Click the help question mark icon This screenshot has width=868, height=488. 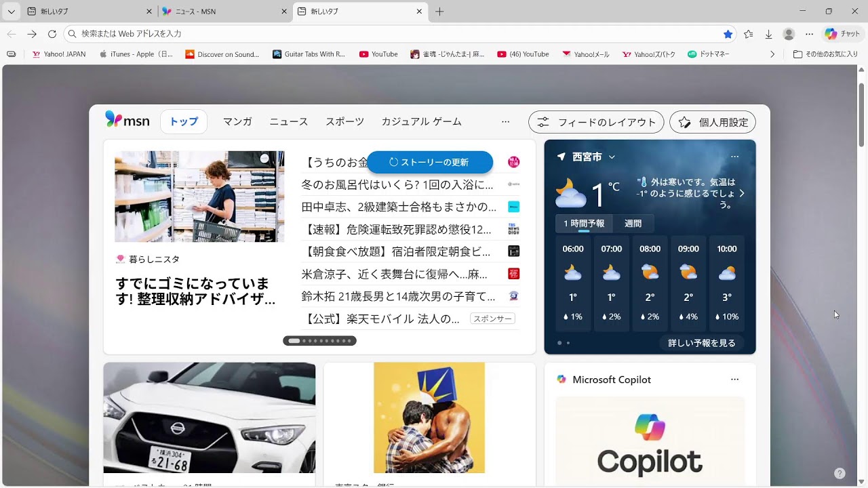tap(840, 473)
